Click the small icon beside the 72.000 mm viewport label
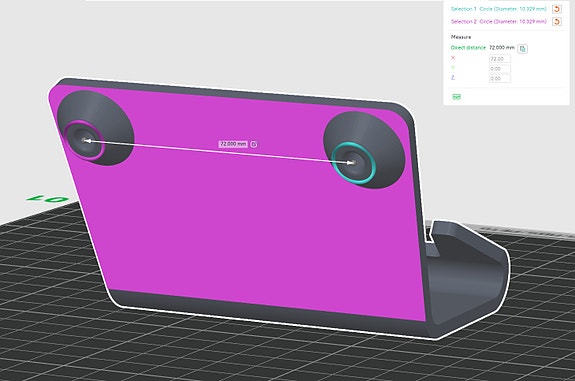 click(x=254, y=144)
